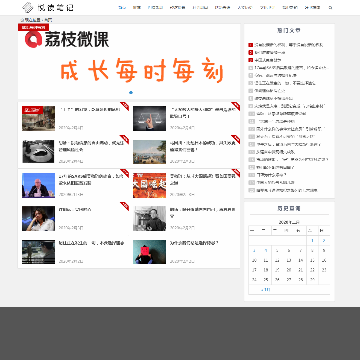Open the third item in top navigation

(155, 7)
